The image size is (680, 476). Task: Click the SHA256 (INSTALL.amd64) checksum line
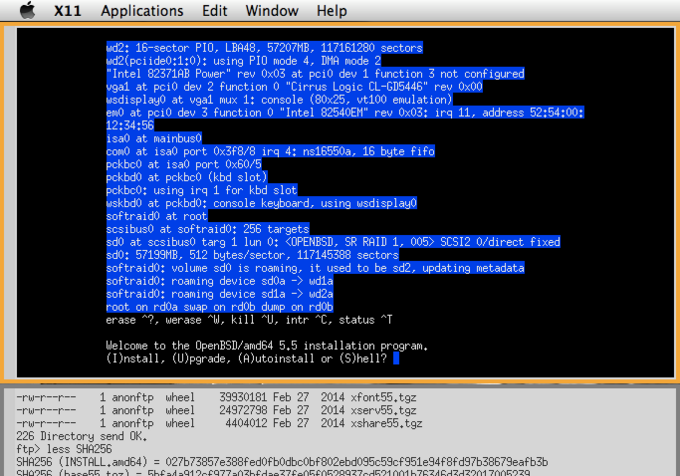coord(282,462)
